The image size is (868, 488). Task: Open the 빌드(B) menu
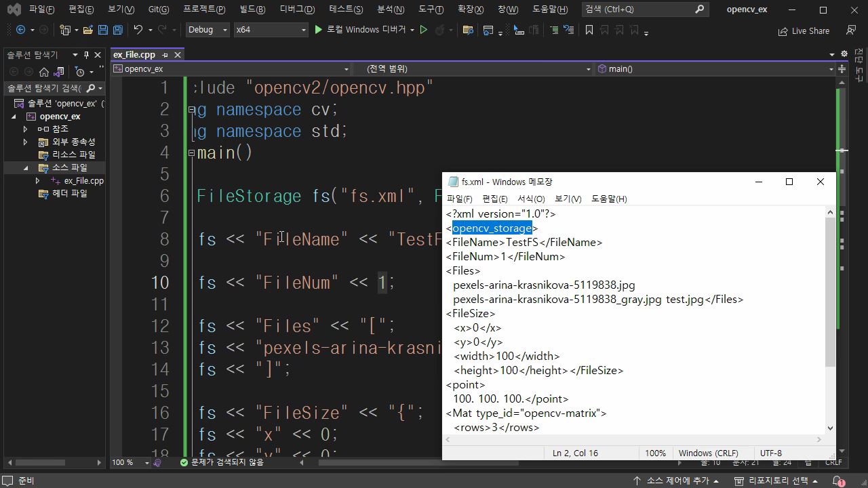253,9
